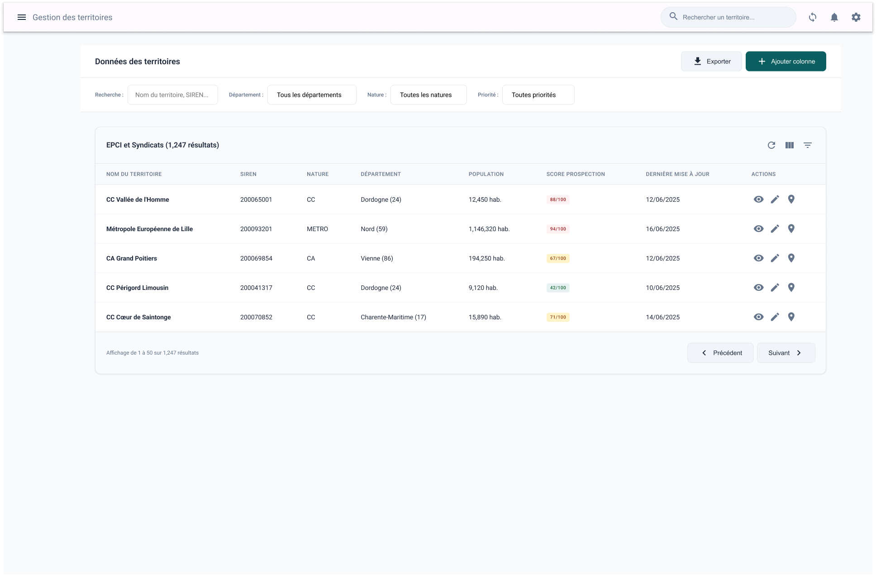
Task: Open column view options icon
Action: [790, 145]
